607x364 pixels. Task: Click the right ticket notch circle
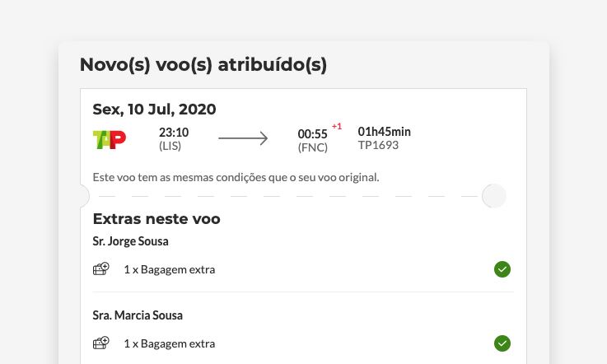[x=493, y=196]
